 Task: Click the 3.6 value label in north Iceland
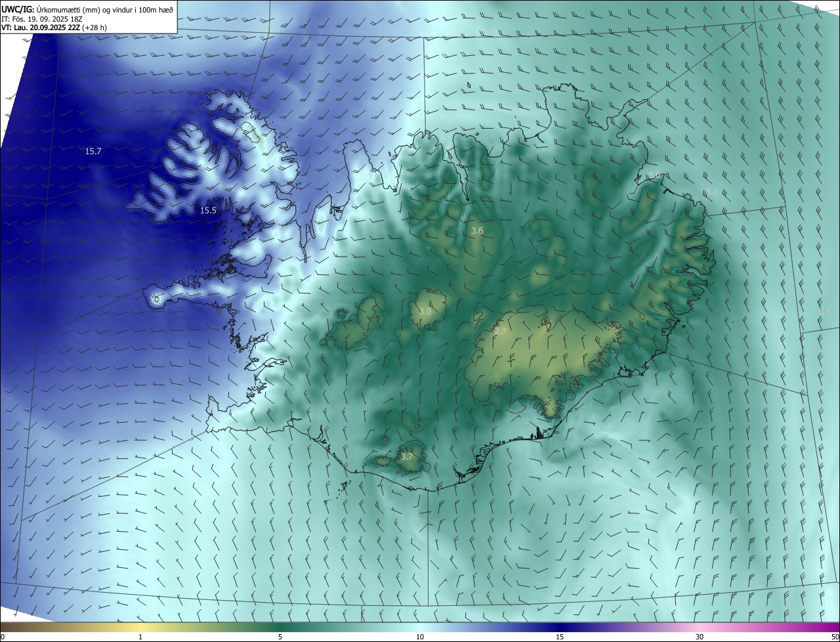[477, 230]
